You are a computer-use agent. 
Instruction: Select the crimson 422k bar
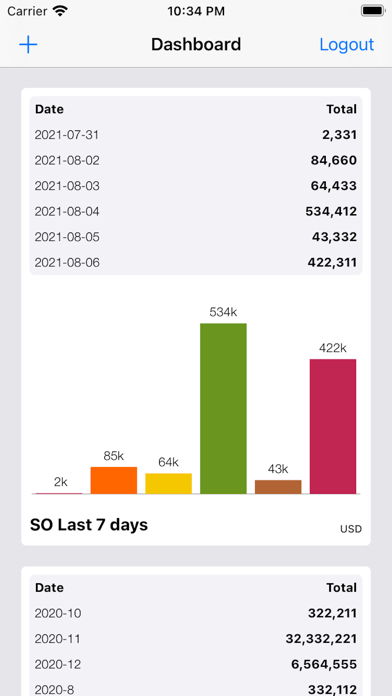click(333, 426)
